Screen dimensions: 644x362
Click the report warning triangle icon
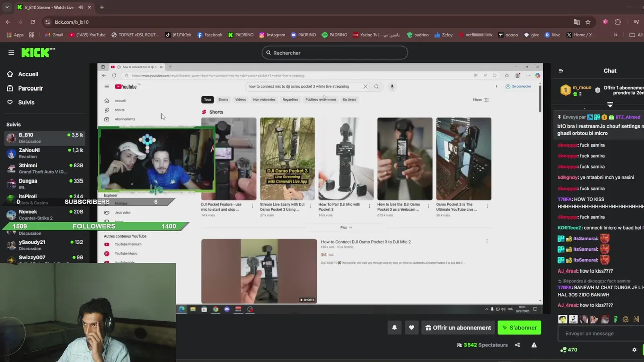(534, 345)
